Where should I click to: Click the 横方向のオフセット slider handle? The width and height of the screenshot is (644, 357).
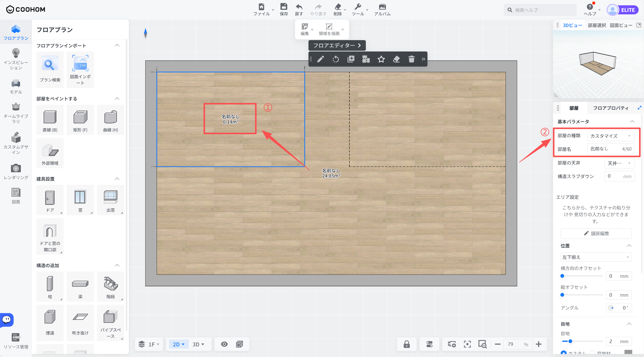click(562, 276)
